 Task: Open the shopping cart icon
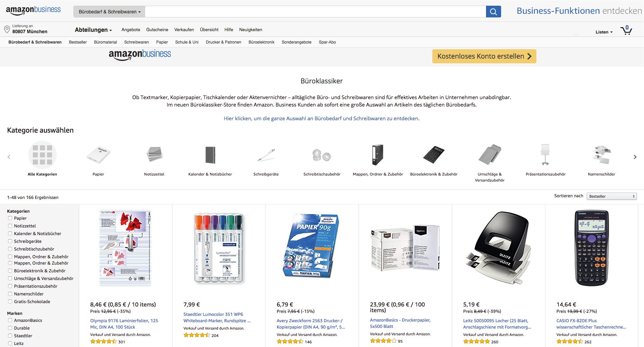tap(626, 30)
